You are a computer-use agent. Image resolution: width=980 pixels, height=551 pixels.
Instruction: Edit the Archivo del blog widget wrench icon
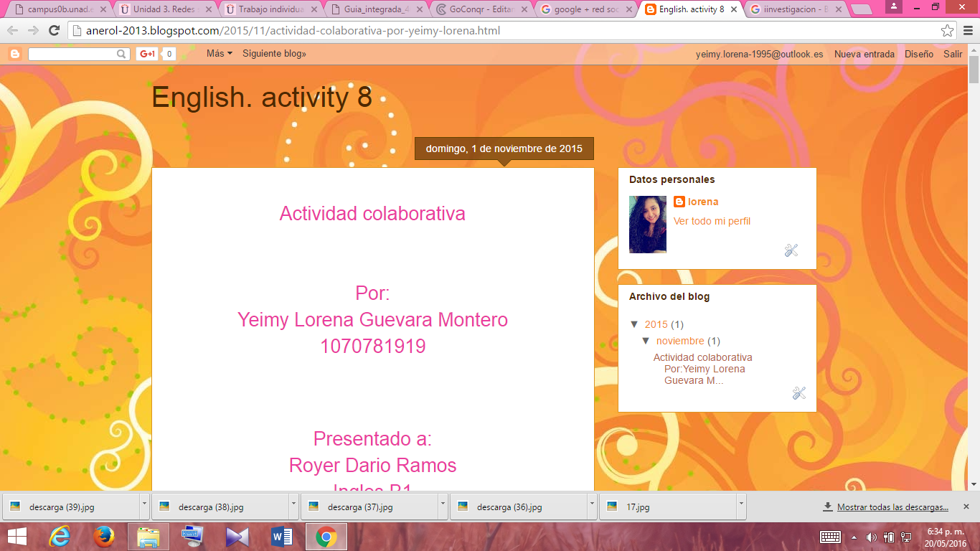(x=799, y=393)
